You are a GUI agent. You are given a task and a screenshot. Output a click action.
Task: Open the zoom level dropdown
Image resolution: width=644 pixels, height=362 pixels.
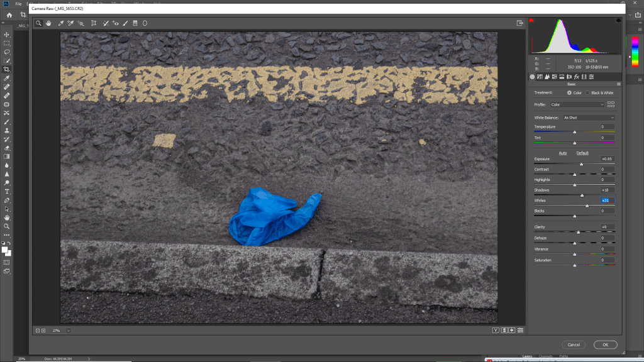tap(68, 330)
